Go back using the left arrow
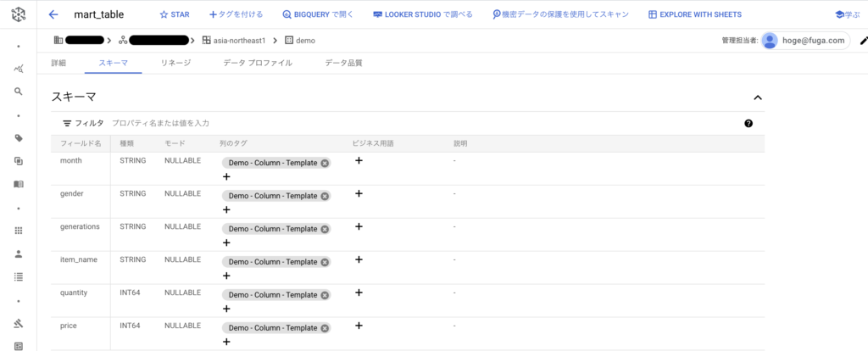Image resolution: width=868 pixels, height=351 pixels. tap(53, 14)
